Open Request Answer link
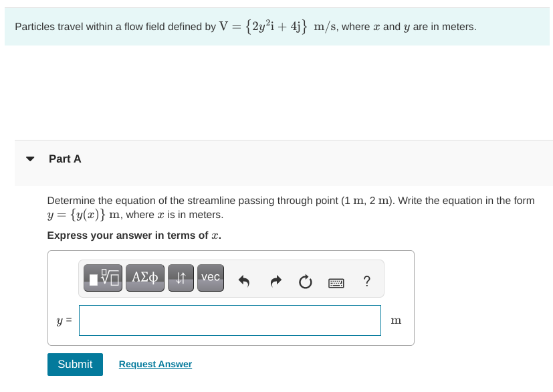The width and height of the screenshot is (553, 392). point(154,364)
